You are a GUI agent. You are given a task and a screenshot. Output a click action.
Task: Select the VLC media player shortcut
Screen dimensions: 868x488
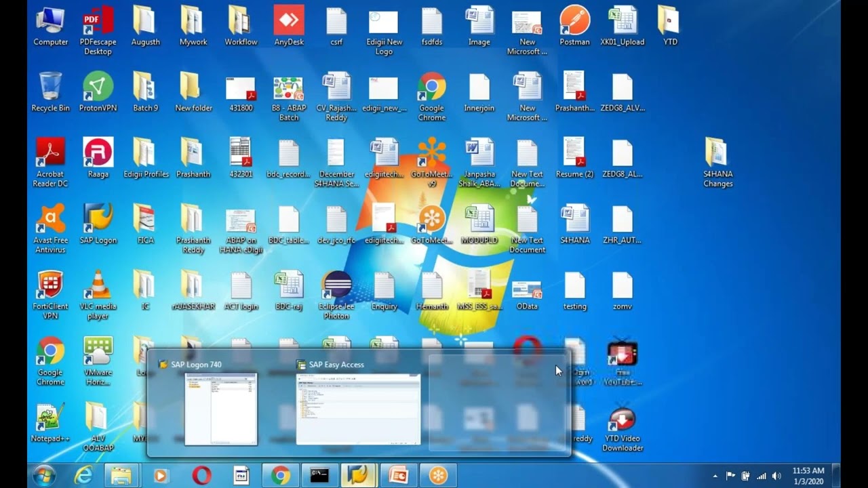click(98, 296)
